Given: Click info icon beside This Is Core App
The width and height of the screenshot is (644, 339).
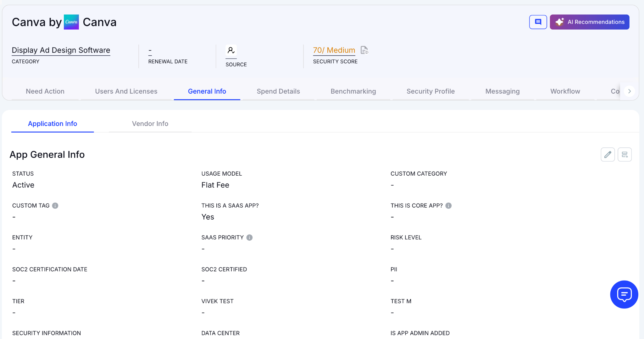Looking at the screenshot, I should point(448,206).
